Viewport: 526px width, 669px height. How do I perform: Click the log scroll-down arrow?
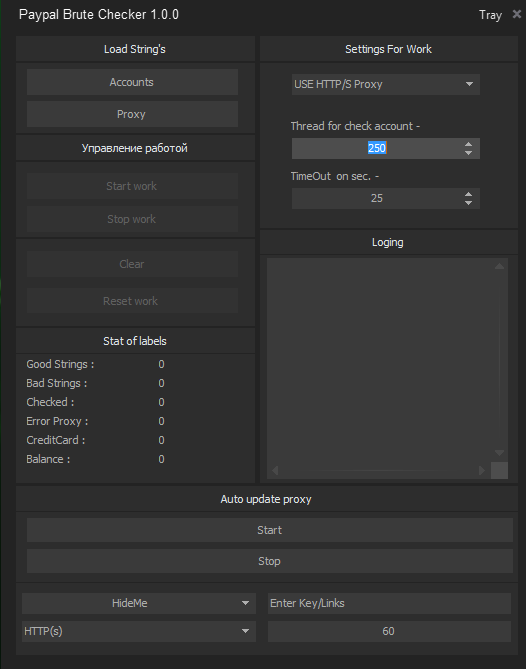[499, 453]
